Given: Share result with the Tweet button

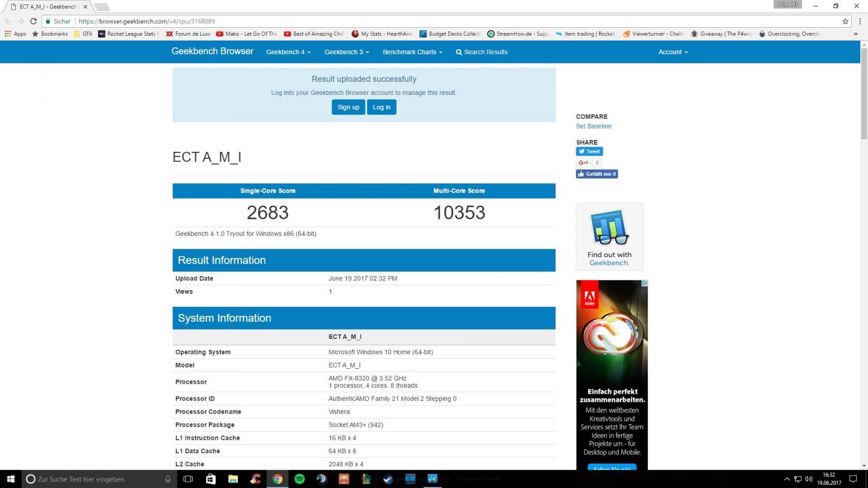Looking at the screenshot, I should (x=589, y=151).
